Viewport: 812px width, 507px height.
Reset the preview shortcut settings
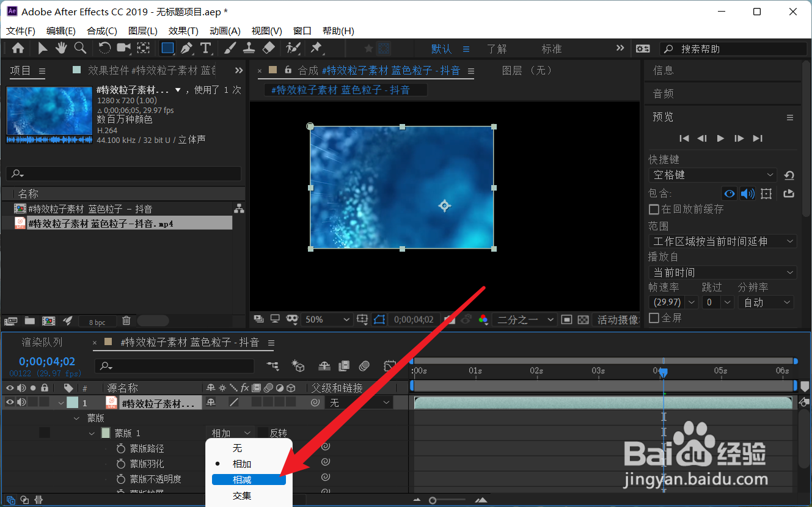click(789, 175)
